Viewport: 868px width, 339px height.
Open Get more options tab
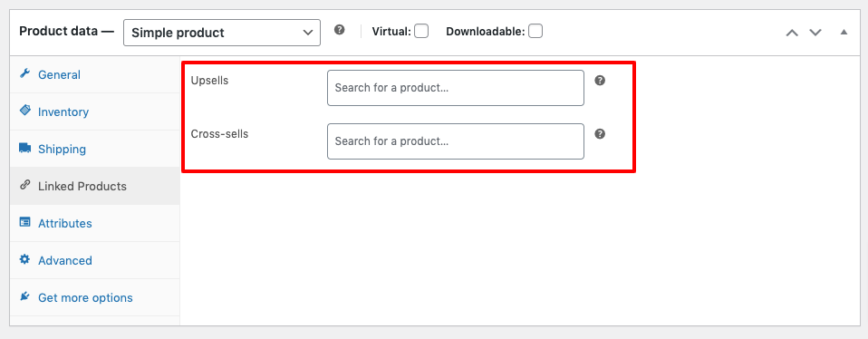pyautogui.click(x=94, y=297)
